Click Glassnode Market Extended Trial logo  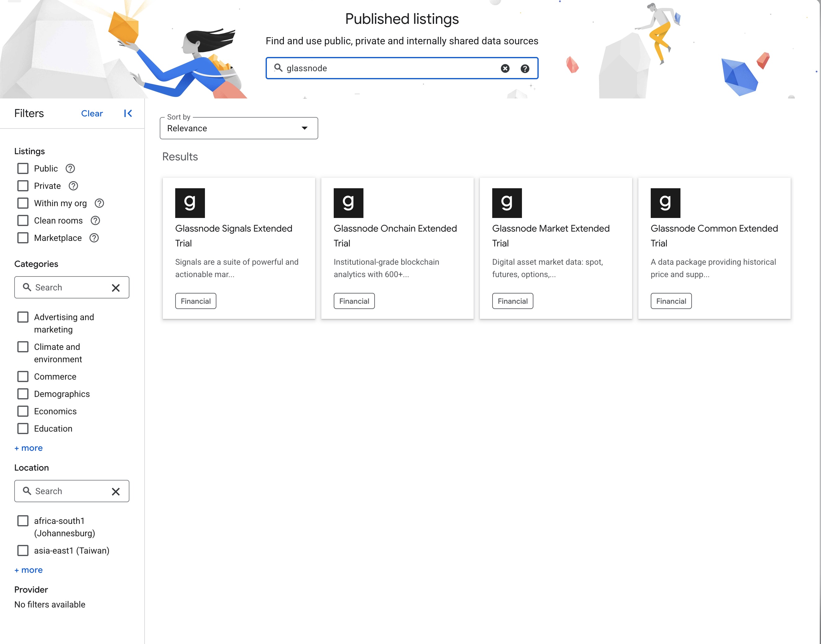(507, 203)
